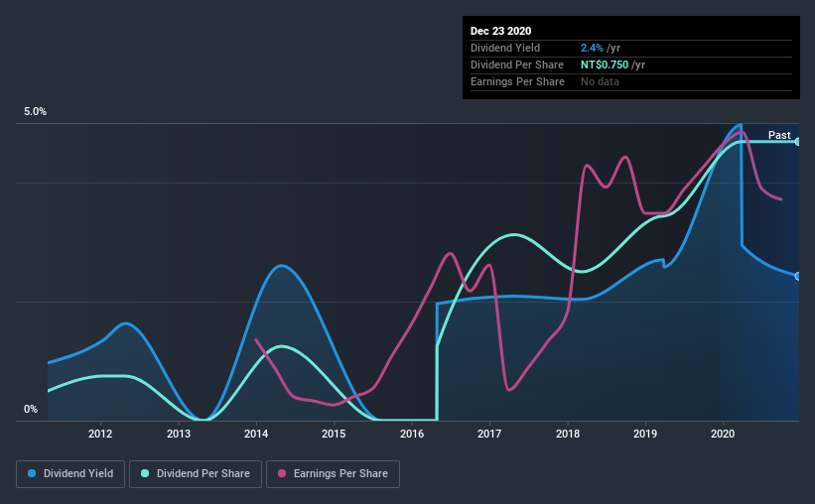
Task: Select the 2012 x-axis label
Action: pos(100,434)
